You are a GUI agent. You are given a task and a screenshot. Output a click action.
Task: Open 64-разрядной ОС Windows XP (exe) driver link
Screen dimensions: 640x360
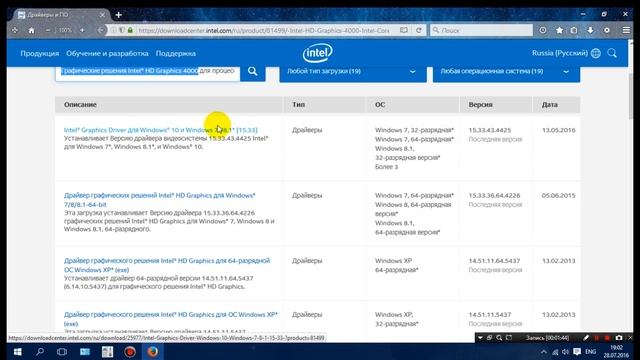pyautogui.click(x=167, y=265)
